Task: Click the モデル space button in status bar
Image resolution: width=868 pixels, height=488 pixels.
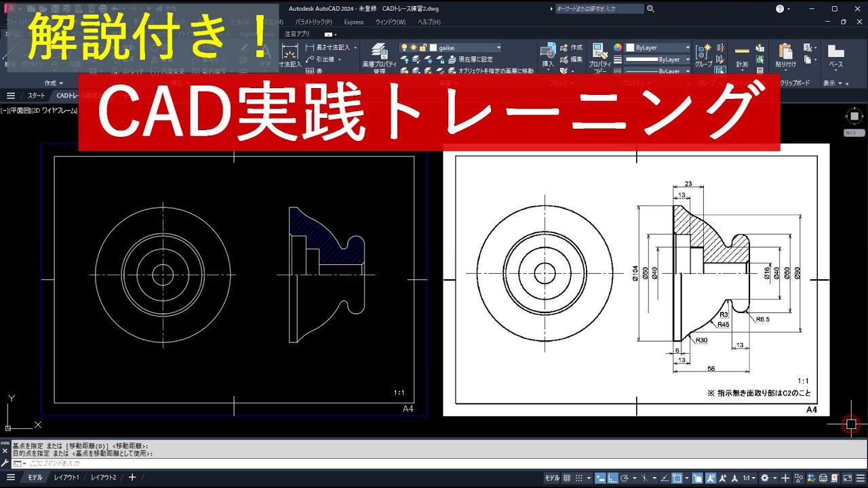Action: click(x=551, y=478)
